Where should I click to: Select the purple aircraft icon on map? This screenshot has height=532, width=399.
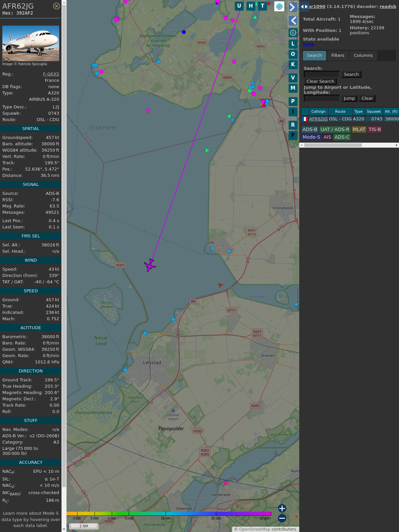[150, 265]
